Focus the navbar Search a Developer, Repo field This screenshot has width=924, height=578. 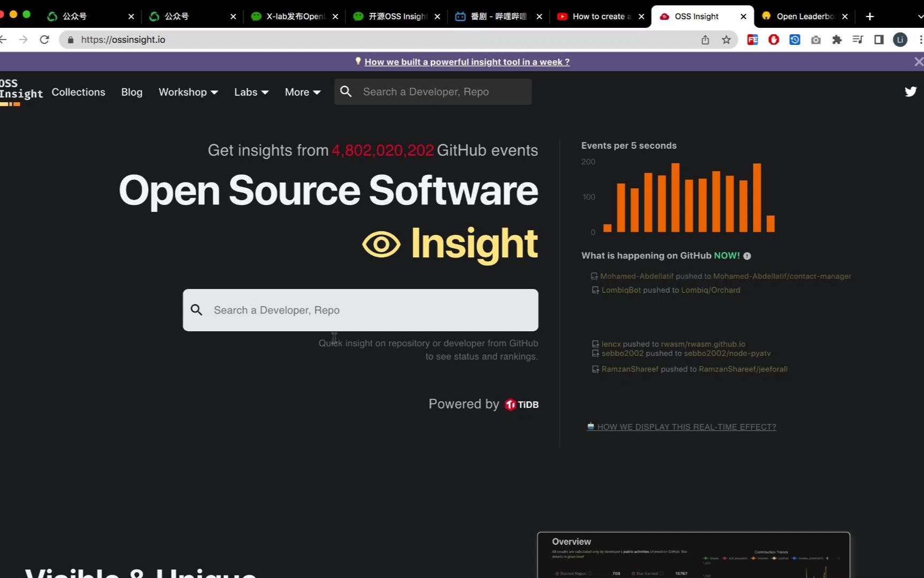coord(433,92)
